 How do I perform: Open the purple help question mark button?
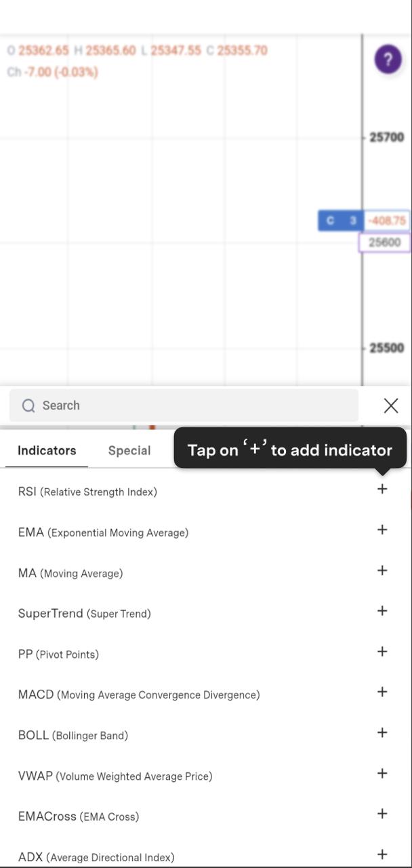point(388,60)
